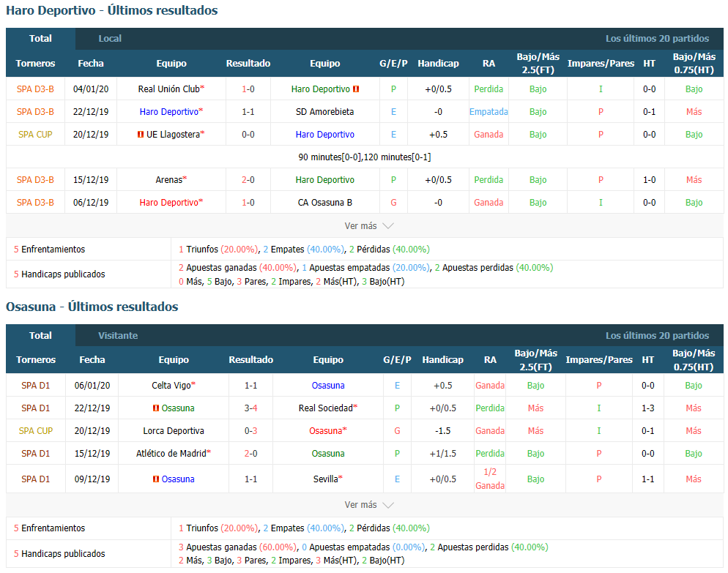Click the red card icon beside Osasuna 09/12/19
728x573 pixels.
point(156,479)
